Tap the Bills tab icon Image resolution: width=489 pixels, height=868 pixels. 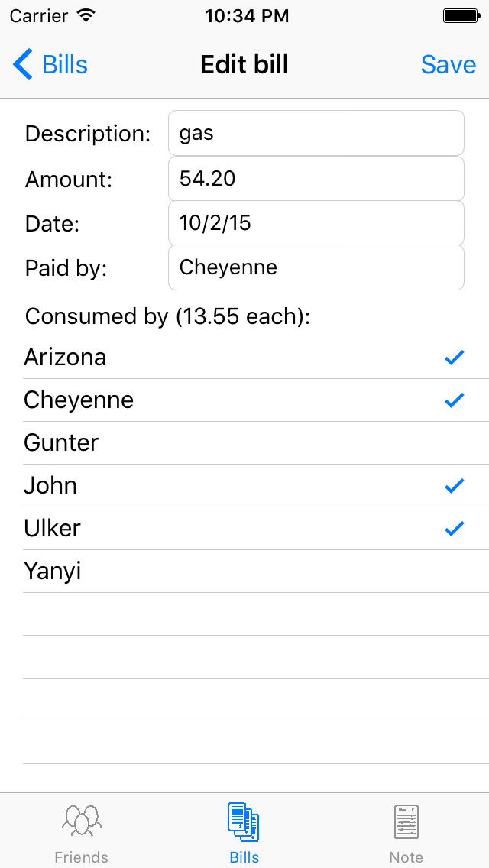pyautogui.click(x=244, y=822)
